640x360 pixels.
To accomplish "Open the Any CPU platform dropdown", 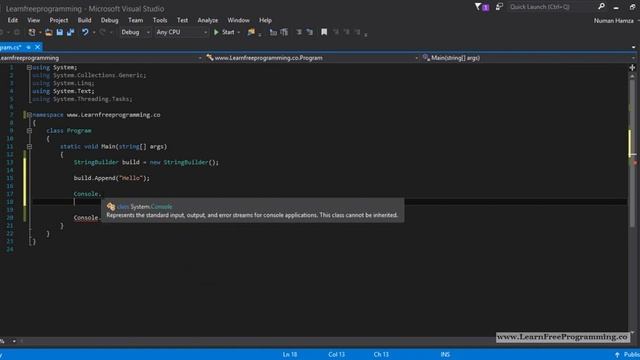I will pos(182,32).
